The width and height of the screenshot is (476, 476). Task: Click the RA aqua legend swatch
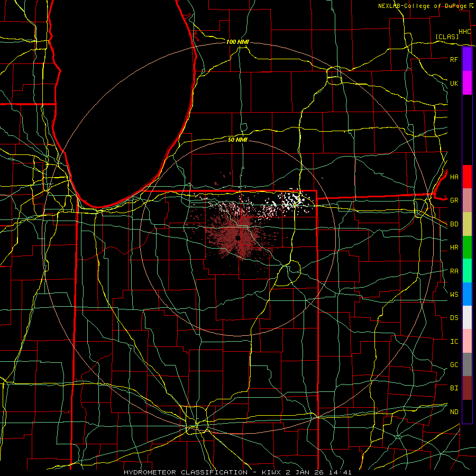pyautogui.click(x=467, y=271)
